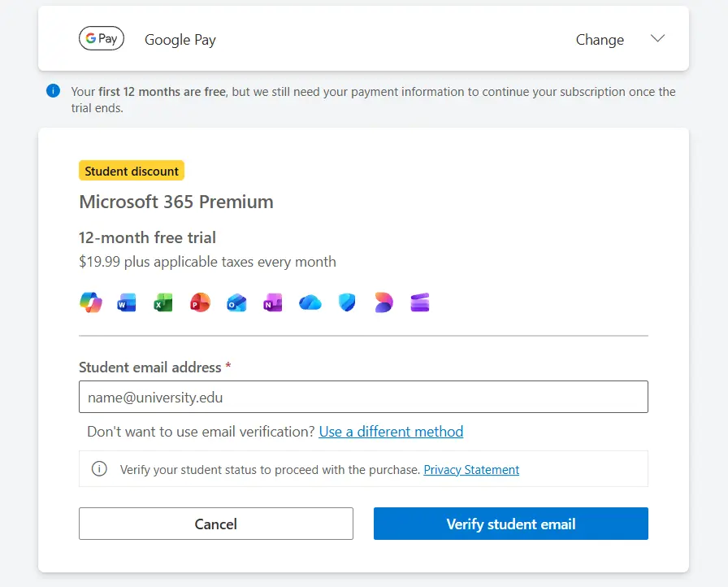Click the info icon beside verify status text
This screenshot has height=587, width=728.
pyautogui.click(x=99, y=469)
